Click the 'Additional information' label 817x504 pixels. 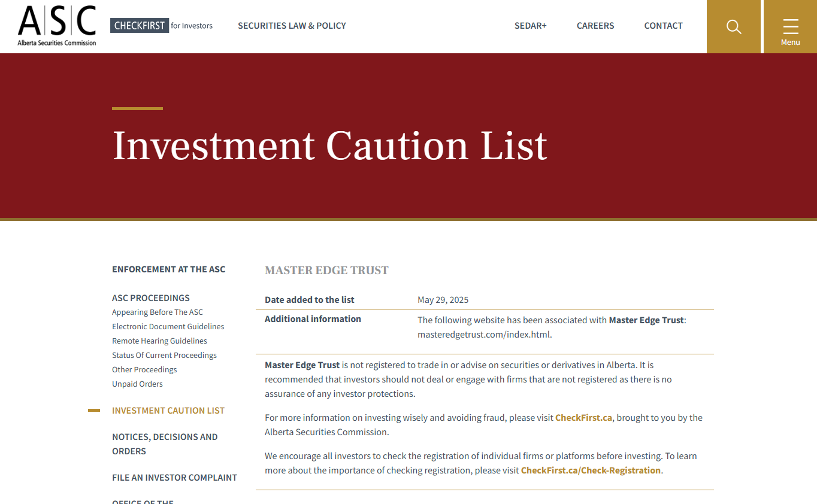click(x=313, y=319)
